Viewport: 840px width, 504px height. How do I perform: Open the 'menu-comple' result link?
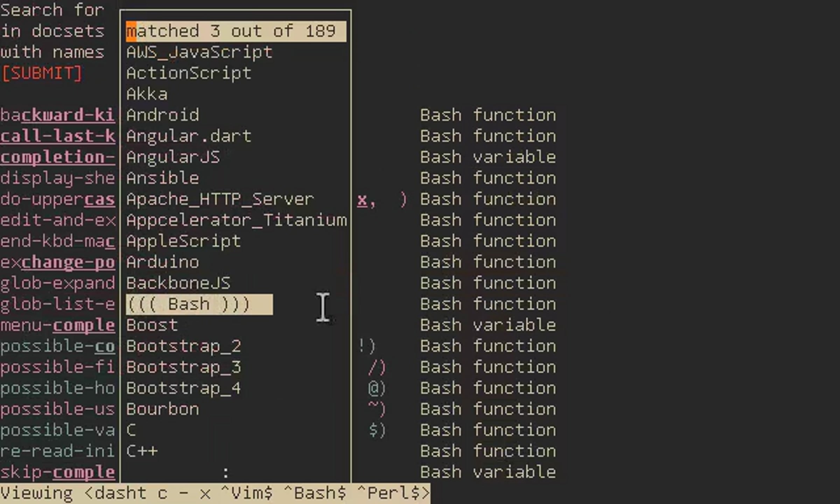click(58, 325)
